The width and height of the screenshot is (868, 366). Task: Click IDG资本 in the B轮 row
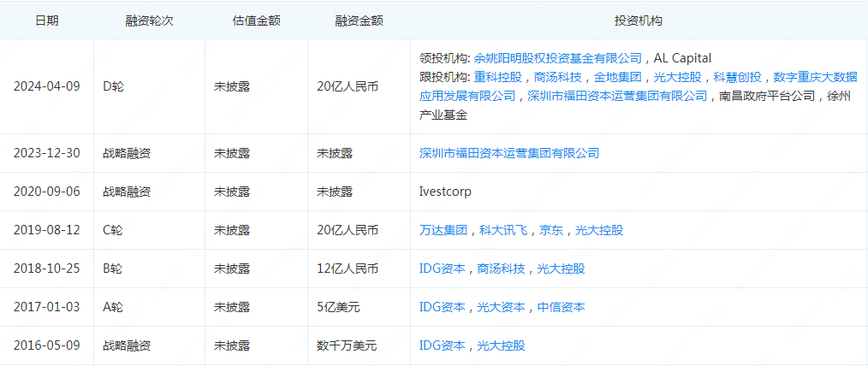coord(442,269)
